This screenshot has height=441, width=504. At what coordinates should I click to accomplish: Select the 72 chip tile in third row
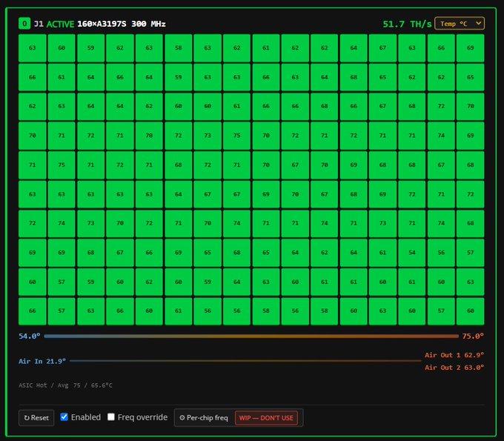(441, 106)
